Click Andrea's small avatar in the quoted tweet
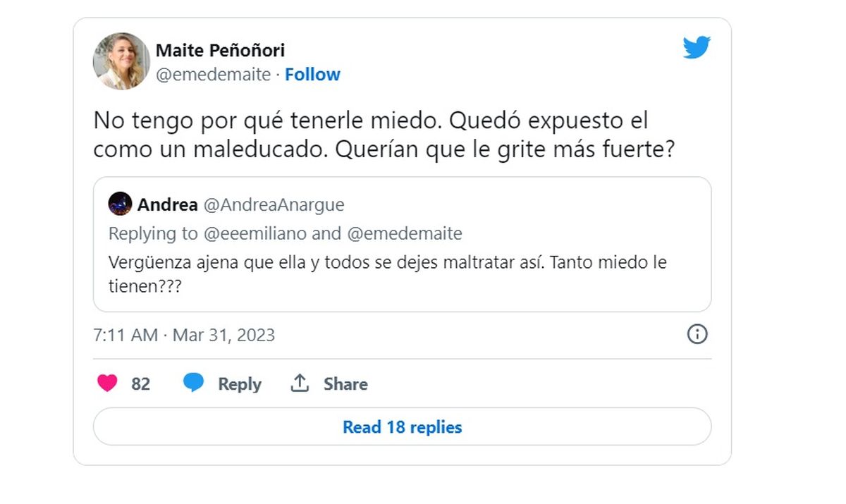The width and height of the screenshot is (846, 504). click(x=120, y=204)
